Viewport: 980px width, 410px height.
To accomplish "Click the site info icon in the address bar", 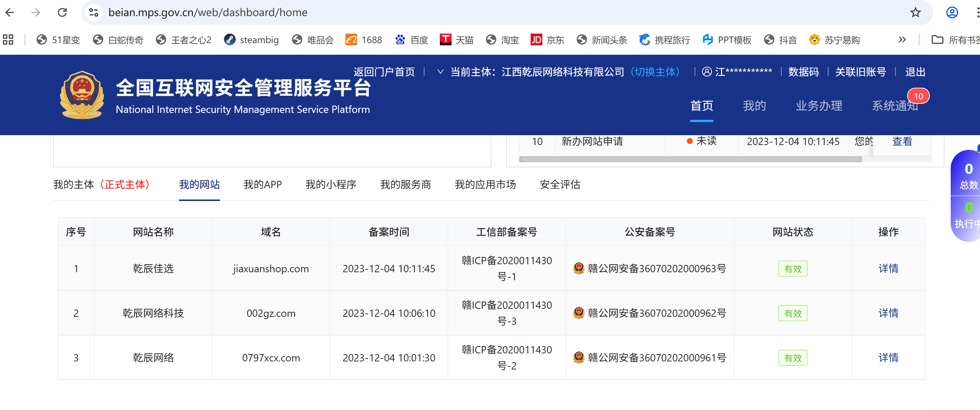I will [94, 12].
